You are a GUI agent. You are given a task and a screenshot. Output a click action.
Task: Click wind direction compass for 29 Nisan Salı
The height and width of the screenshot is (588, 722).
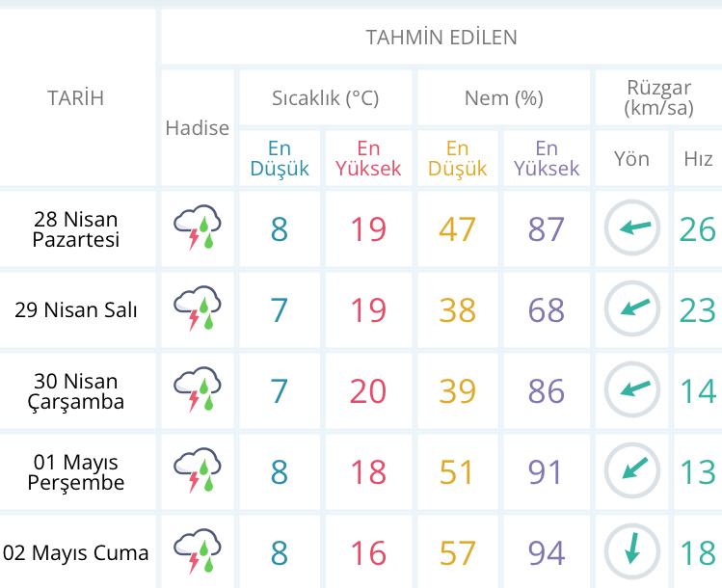tap(632, 310)
